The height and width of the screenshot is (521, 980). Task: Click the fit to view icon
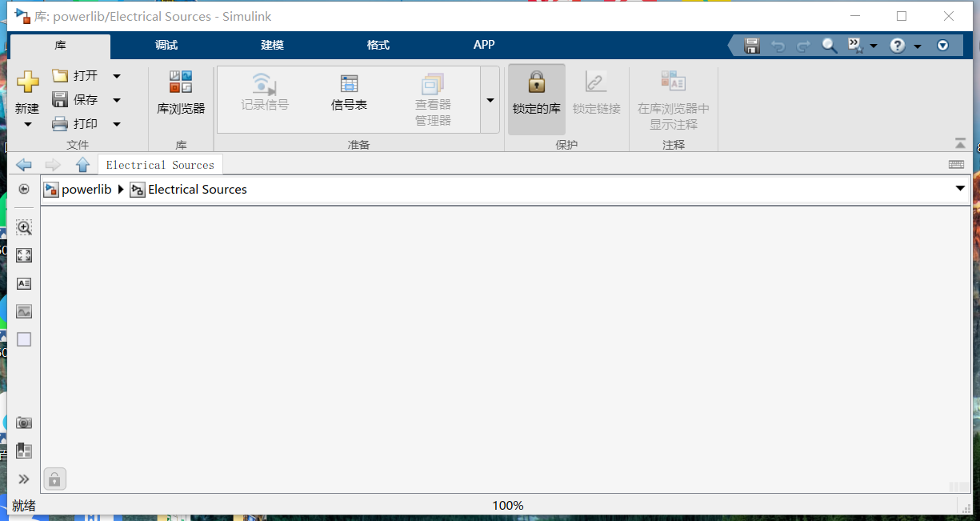pyautogui.click(x=24, y=255)
